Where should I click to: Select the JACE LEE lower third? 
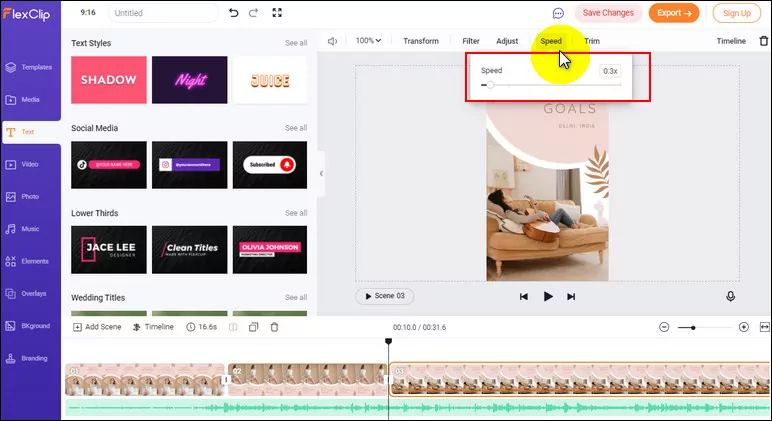click(109, 250)
